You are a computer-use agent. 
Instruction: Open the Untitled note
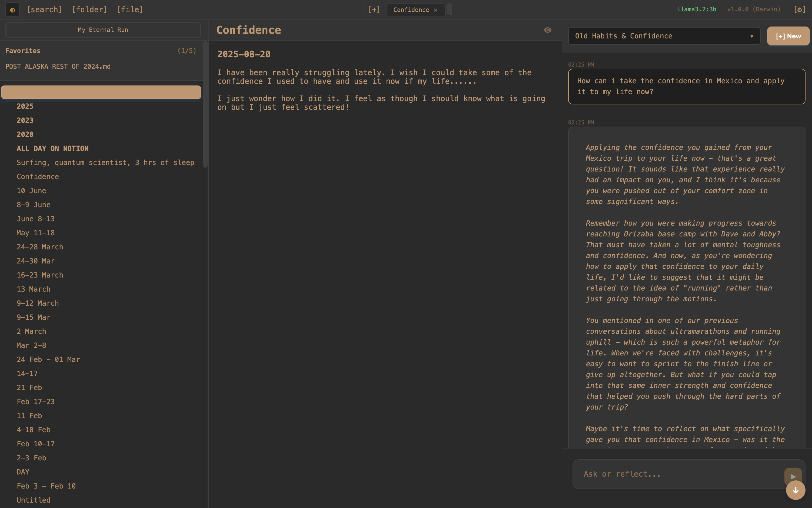pos(34,500)
